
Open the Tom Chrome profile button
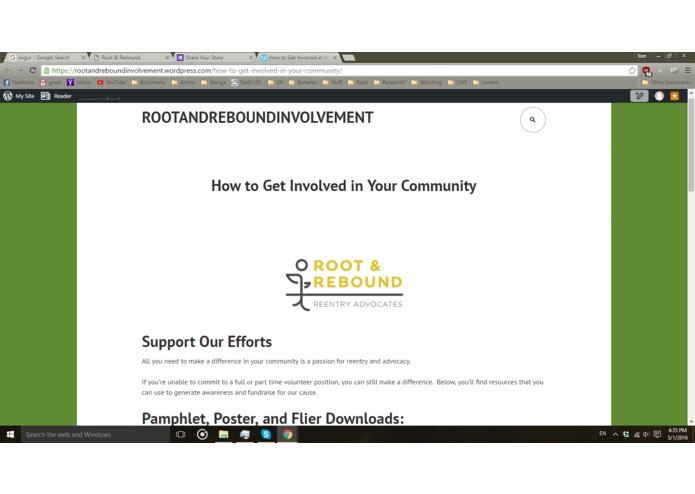click(x=641, y=56)
